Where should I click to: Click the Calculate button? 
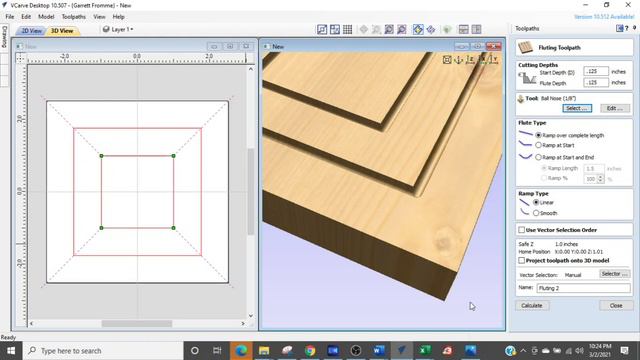pyautogui.click(x=532, y=305)
